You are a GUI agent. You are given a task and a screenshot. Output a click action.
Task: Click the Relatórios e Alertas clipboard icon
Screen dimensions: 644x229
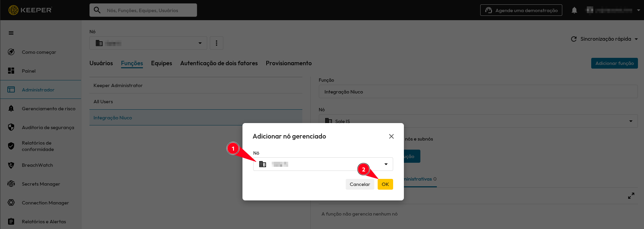click(11, 222)
